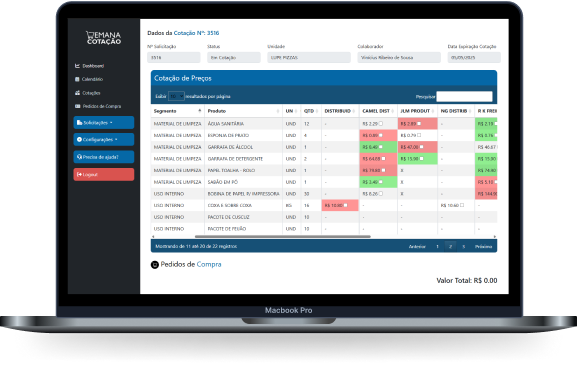This screenshot has height=365, width=577.
Task: Go to Próxima page in pagination
Action: click(x=484, y=247)
